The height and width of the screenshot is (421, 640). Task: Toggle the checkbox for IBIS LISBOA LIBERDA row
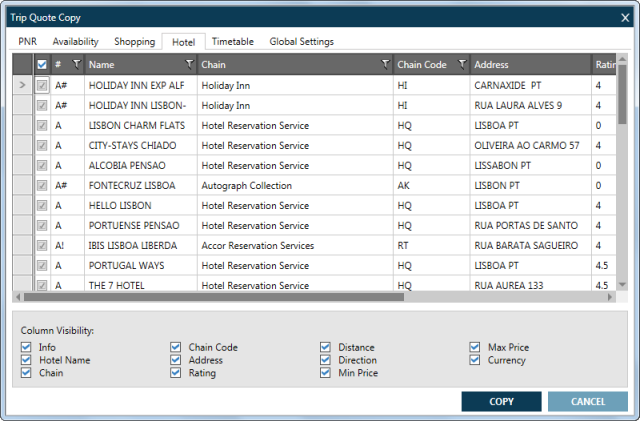click(42, 245)
